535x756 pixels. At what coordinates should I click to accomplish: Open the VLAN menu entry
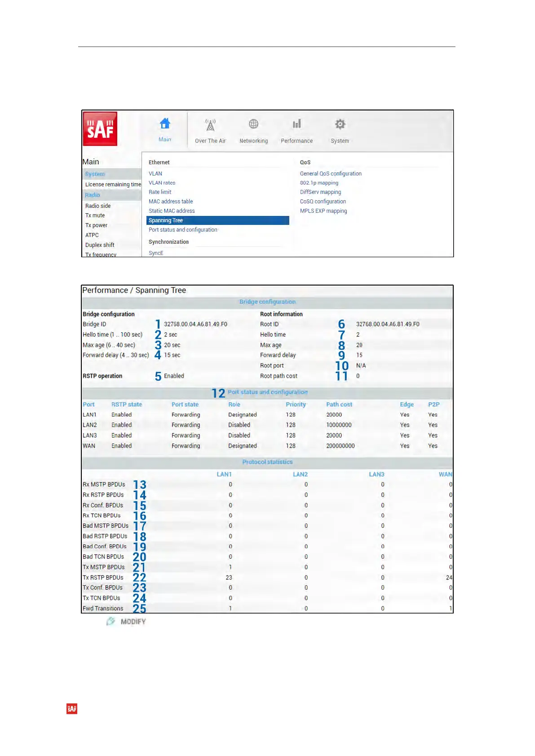(155, 174)
